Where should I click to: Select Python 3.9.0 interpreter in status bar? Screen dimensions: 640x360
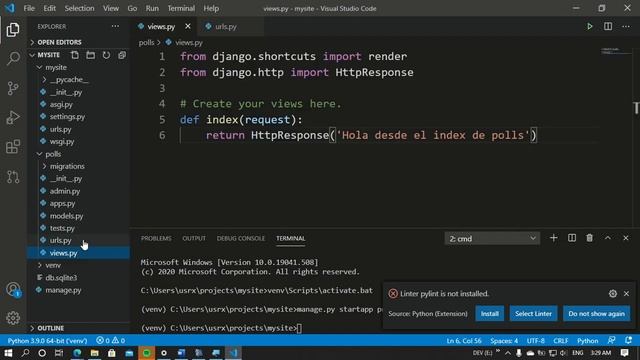[47, 340]
